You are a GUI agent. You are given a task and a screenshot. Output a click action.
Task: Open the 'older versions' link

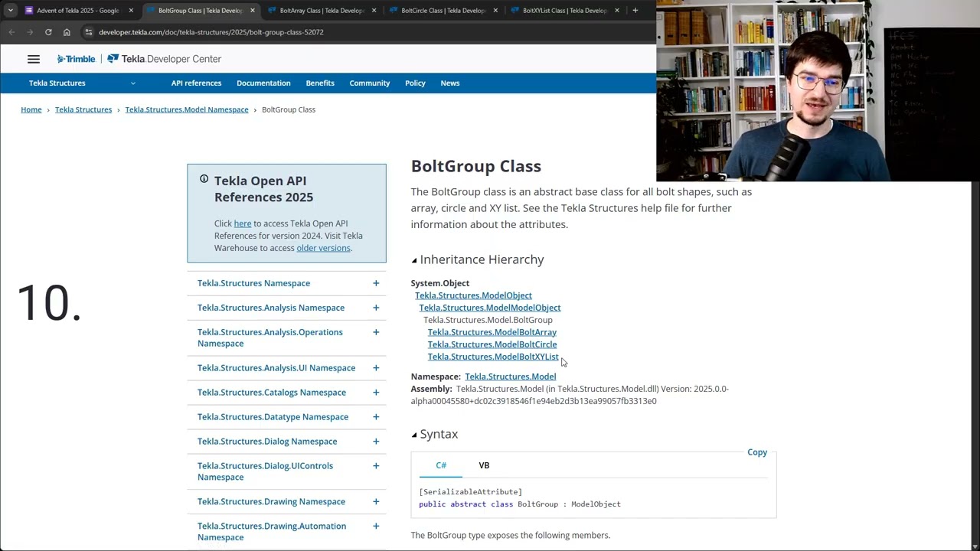click(323, 248)
